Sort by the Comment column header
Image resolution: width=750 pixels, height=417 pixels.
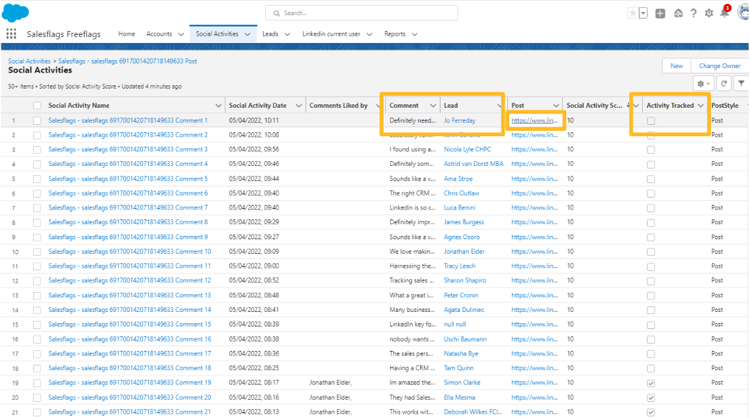(404, 106)
